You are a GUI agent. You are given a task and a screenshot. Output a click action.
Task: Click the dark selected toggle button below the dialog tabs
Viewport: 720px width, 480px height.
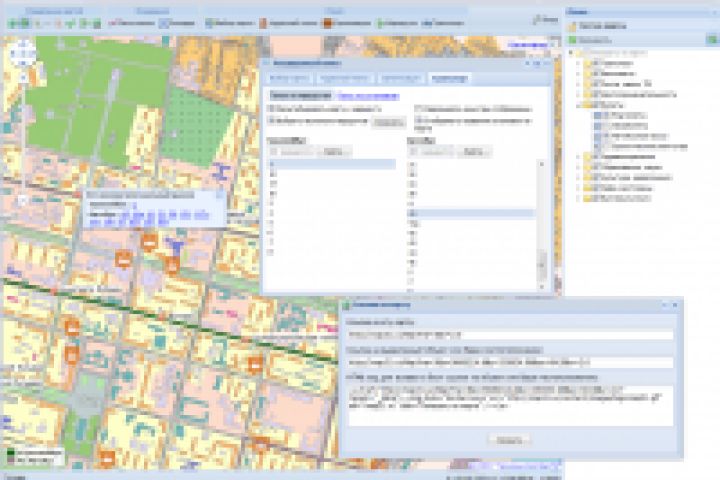point(300,96)
